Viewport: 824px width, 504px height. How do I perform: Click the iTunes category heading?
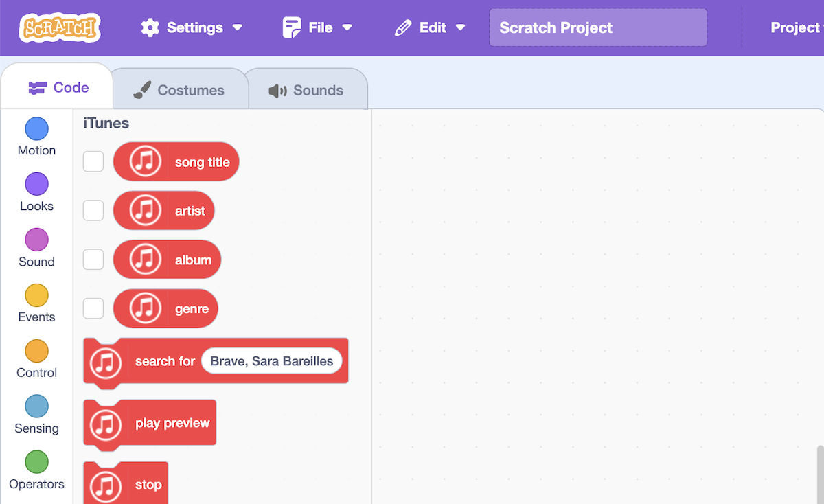click(x=106, y=124)
